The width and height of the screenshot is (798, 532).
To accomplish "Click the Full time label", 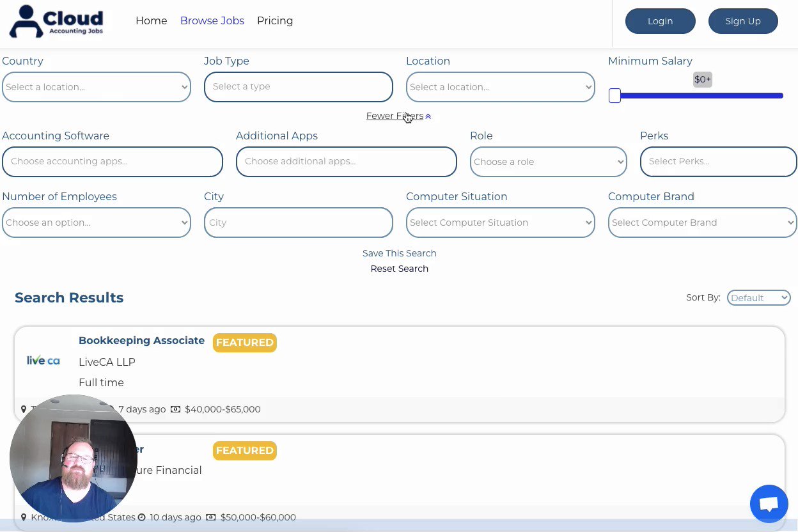I will pos(101,383).
